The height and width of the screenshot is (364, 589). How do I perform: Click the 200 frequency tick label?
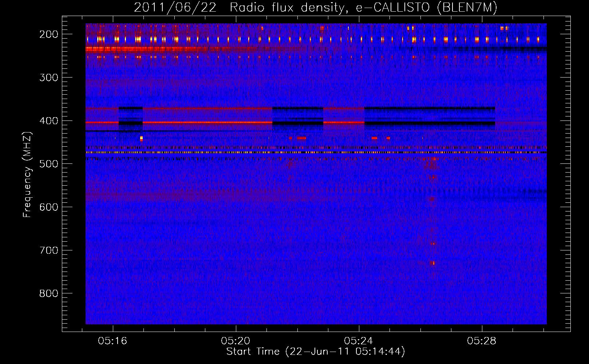pyautogui.click(x=49, y=34)
